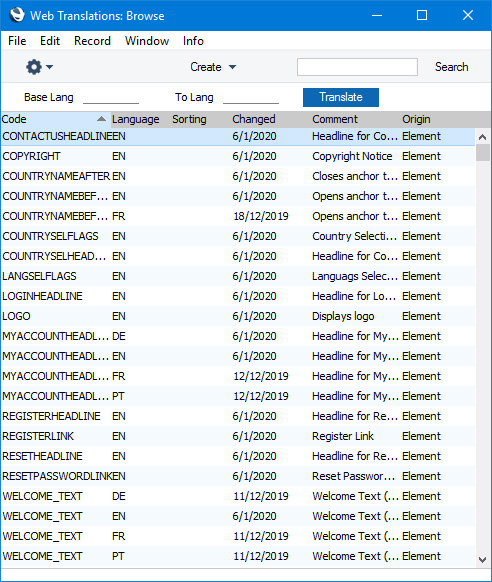Click the scrollbar down arrow

(x=482, y=560)
